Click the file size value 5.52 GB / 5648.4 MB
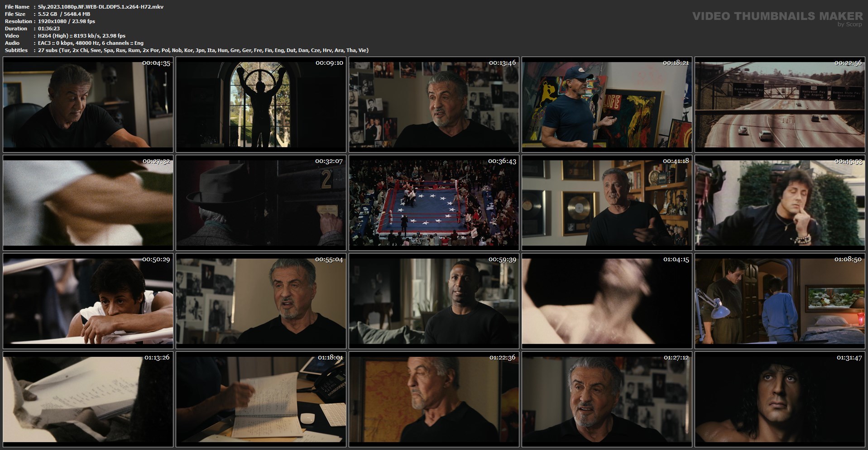This screenshot has height=450, width=868. 64,14
